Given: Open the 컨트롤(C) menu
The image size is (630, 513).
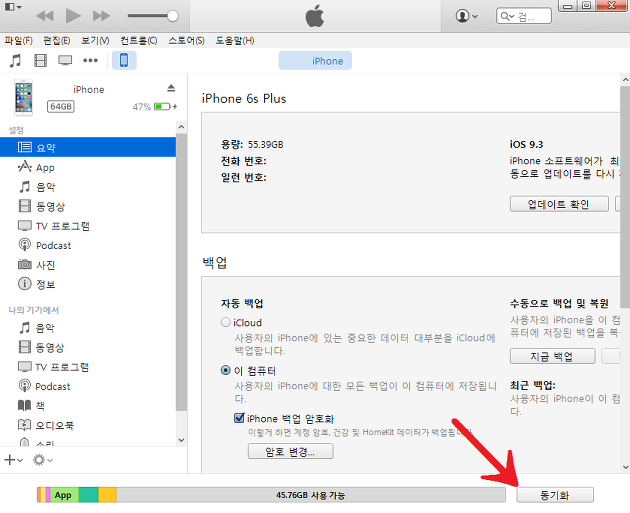Looking at the screenshot, I should click(x=139, y=41).
